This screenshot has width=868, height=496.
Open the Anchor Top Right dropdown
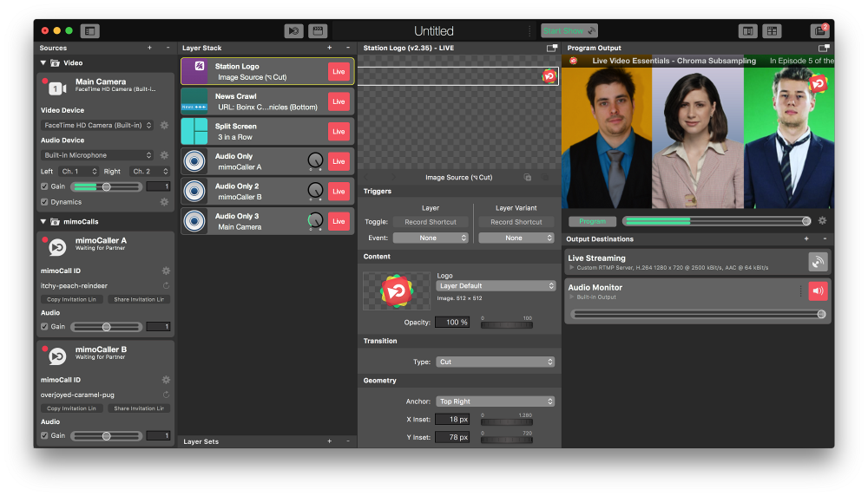pyautogui.click(x=496, y=401)
